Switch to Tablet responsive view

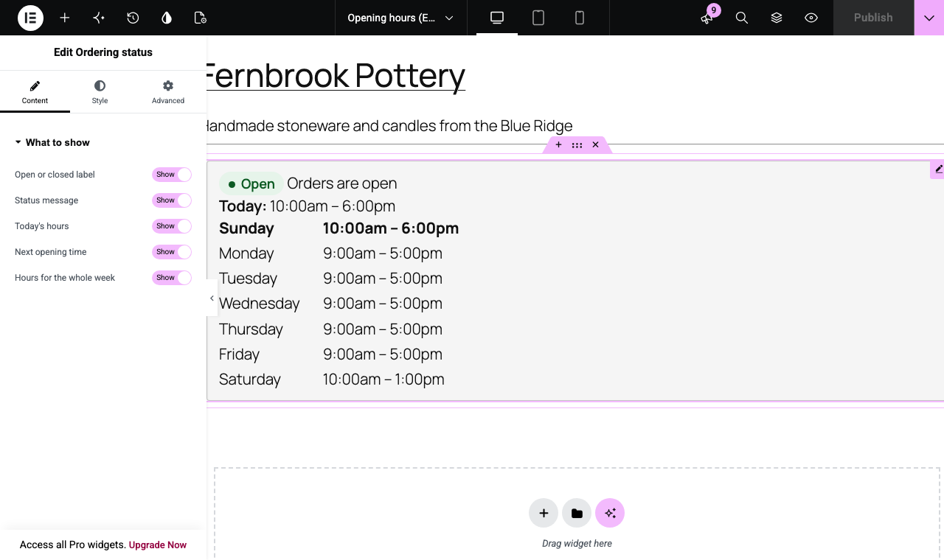coord(538,18)
